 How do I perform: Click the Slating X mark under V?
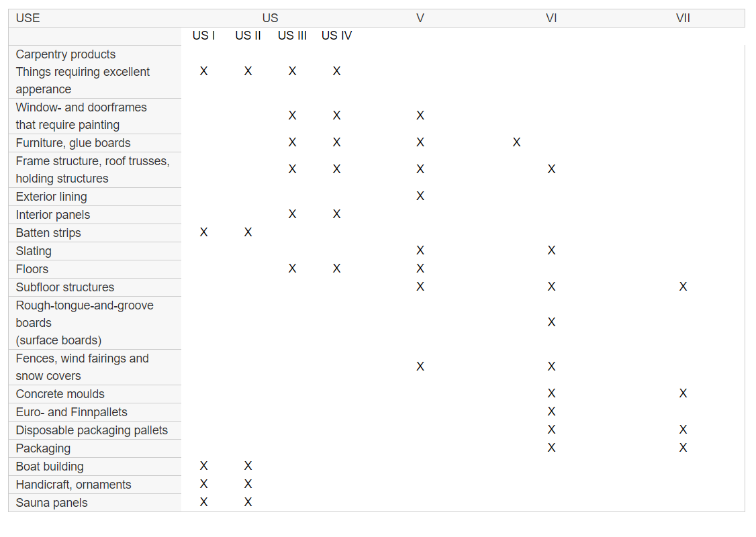420,250
